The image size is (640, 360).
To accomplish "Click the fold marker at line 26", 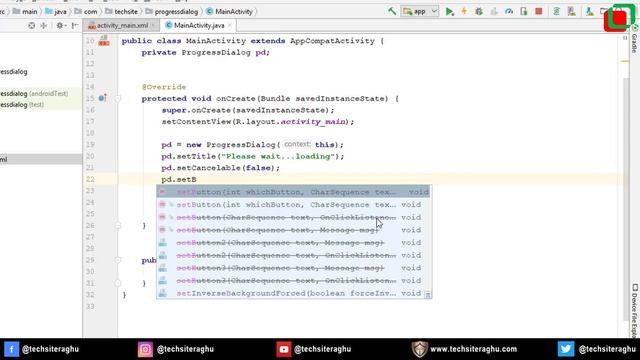I will click(x=118, y=225).
